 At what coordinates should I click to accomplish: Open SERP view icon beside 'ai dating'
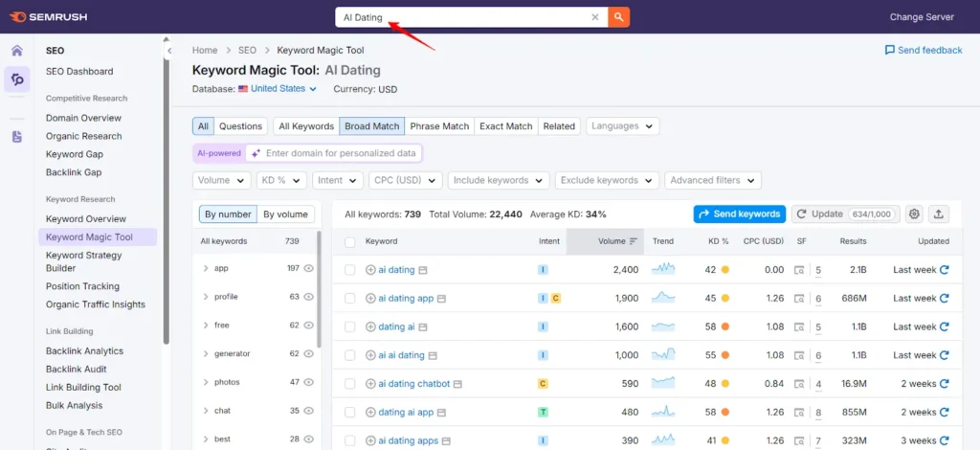[x=423, y=270]
